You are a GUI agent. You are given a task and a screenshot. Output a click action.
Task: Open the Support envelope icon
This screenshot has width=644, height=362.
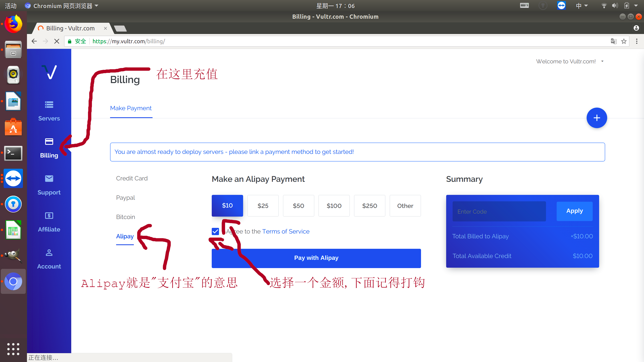tap(49, 178)
